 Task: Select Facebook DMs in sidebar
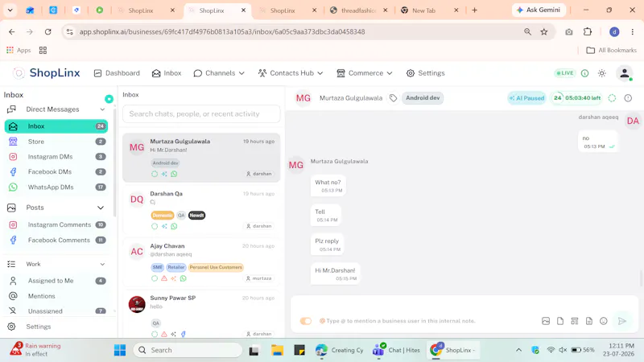pyautogui.click(x=56, y=172)
